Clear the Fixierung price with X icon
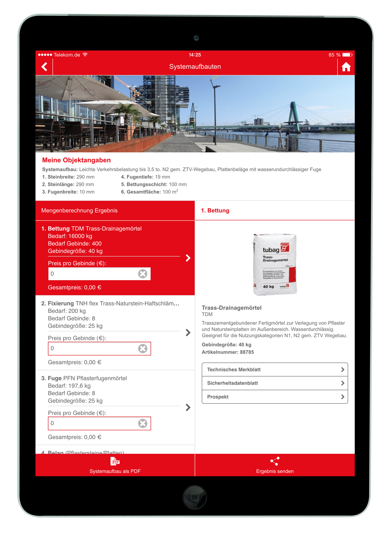Viewport: 392px width, 533px height. [143, 348]
